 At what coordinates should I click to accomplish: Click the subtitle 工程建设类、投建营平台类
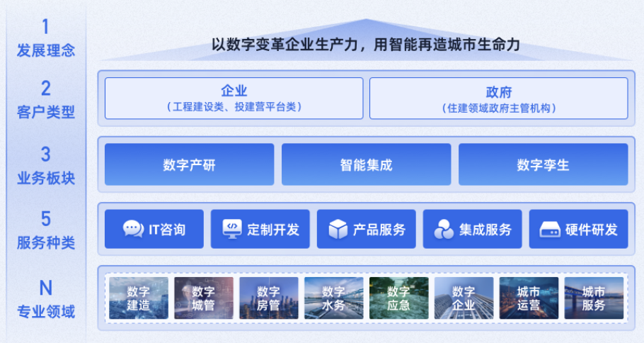click(234, 107)
